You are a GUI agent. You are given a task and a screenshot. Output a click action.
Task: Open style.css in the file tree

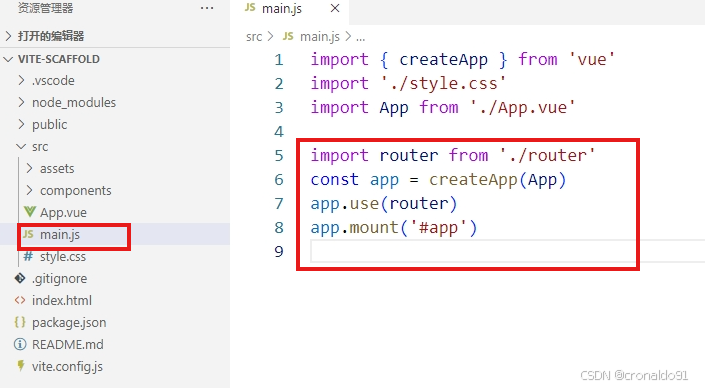click(x=63, y=257)
